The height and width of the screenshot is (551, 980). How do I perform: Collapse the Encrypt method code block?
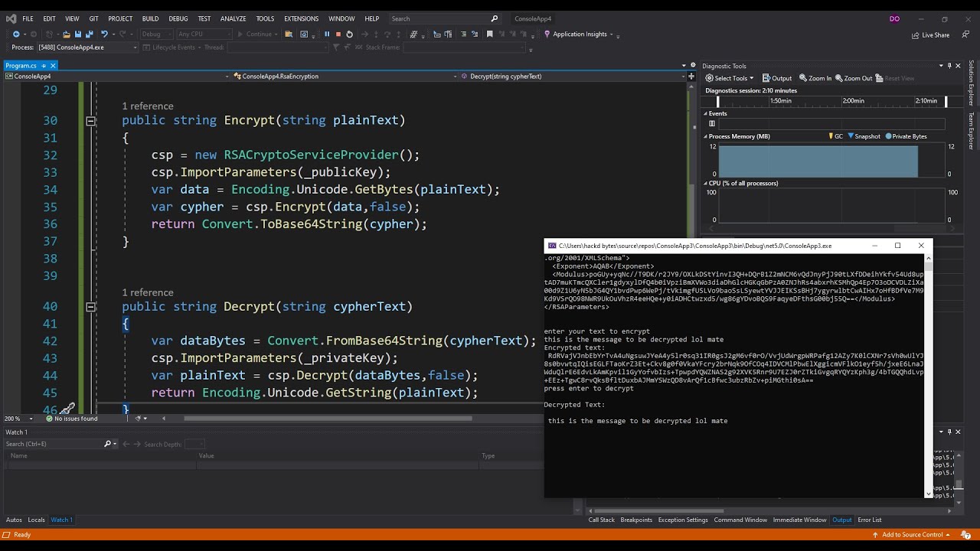pyautogui.click(x=90, y=121)
